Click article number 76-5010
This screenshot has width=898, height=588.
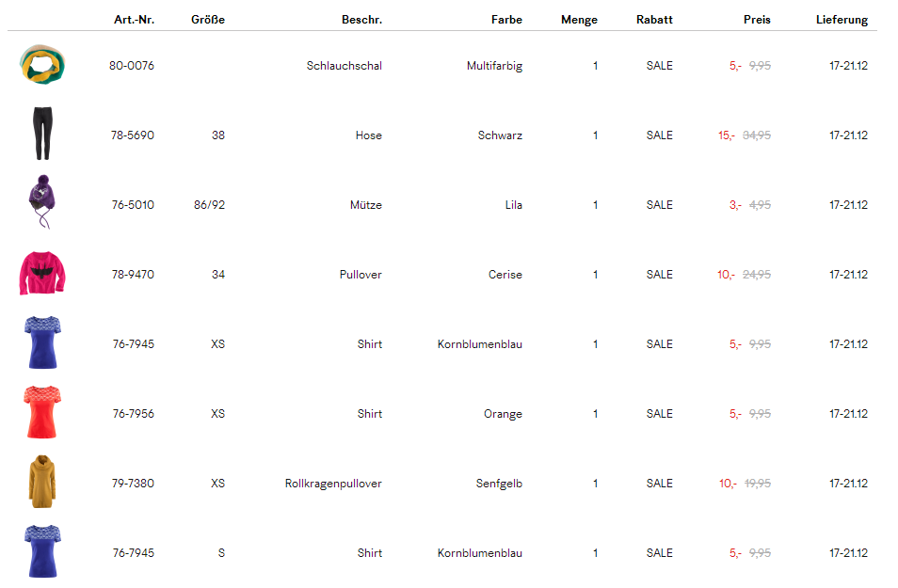tap(133, 205)
